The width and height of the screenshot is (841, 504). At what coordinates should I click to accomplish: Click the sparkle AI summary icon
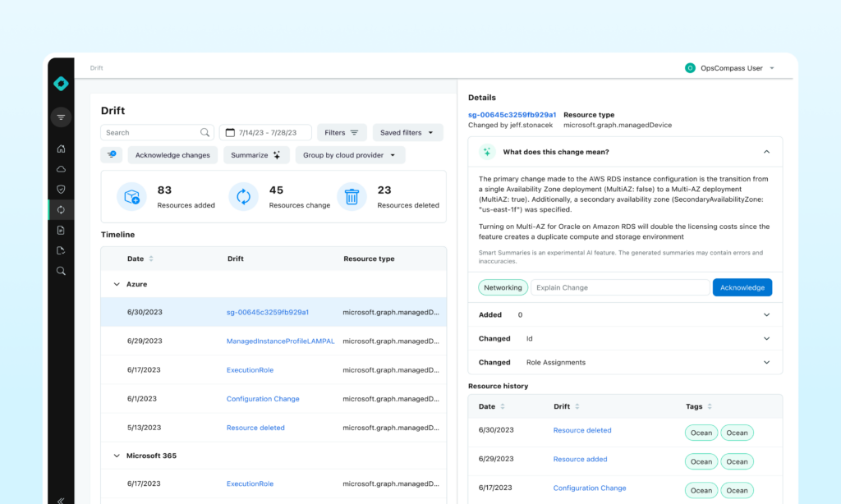487,152
